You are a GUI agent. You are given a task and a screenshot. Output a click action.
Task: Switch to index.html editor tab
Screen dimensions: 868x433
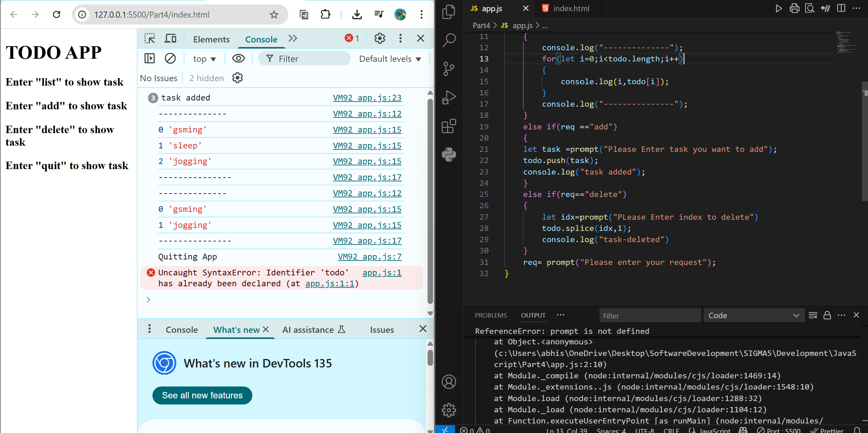tap(571, 8)
